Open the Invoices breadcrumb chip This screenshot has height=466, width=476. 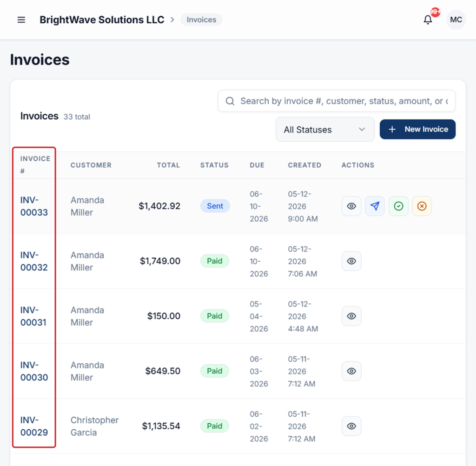(x=202, y=20)
